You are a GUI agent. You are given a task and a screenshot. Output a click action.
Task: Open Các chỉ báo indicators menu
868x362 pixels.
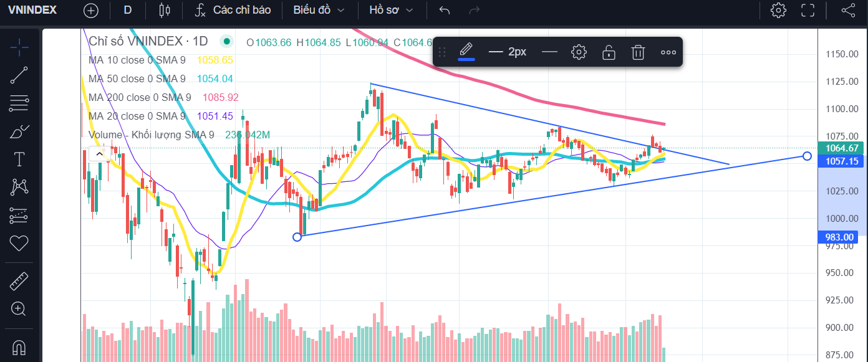(x=234, y=10)
